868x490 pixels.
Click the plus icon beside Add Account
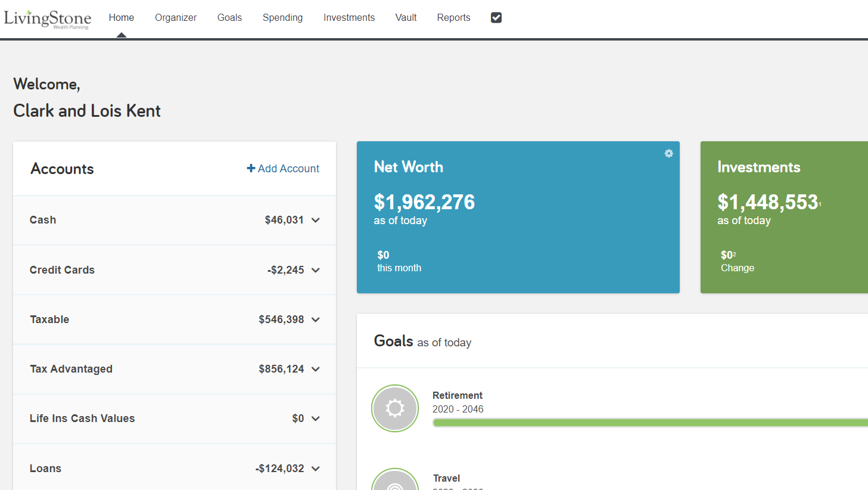[250, 168]
